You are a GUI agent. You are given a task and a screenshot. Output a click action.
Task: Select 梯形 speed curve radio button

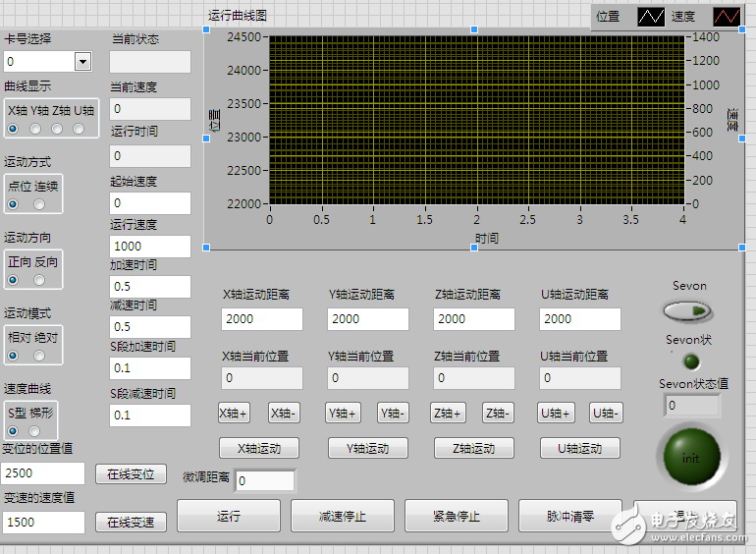(x=36, y=430)
